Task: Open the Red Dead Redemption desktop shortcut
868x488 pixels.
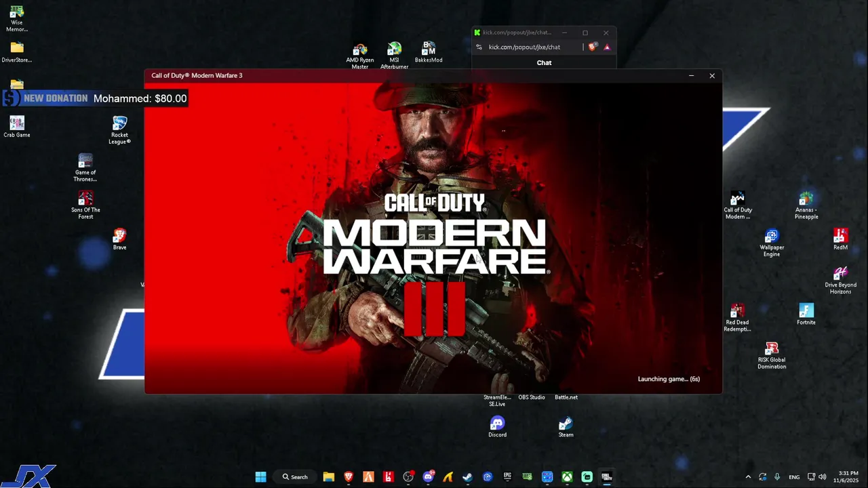Action: coord(737,318)
